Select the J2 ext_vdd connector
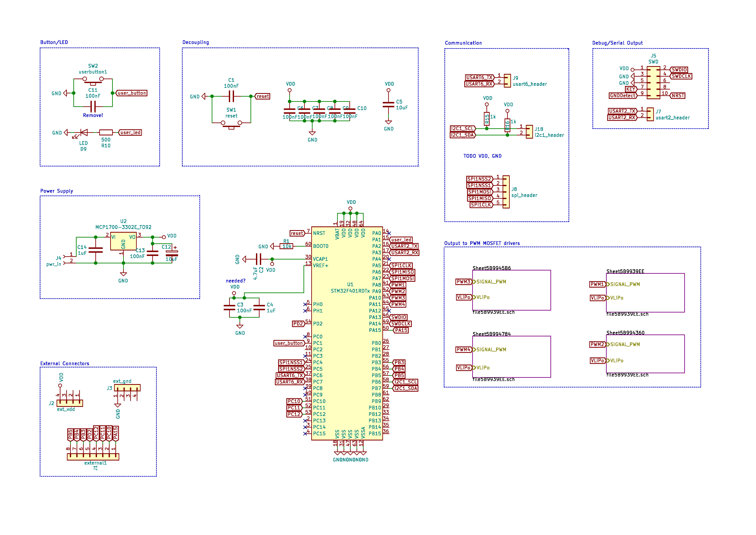The height and width of the screenshot is (535, 756). (69, 403)
